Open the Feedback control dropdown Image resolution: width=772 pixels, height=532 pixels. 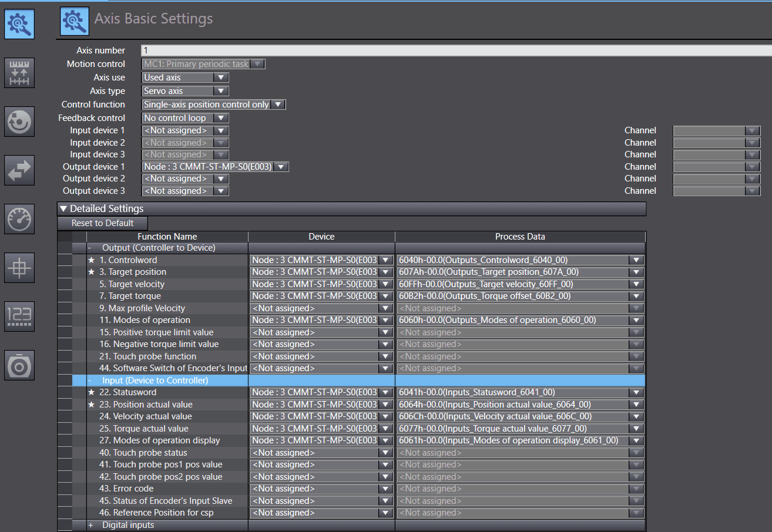[221, 117]
